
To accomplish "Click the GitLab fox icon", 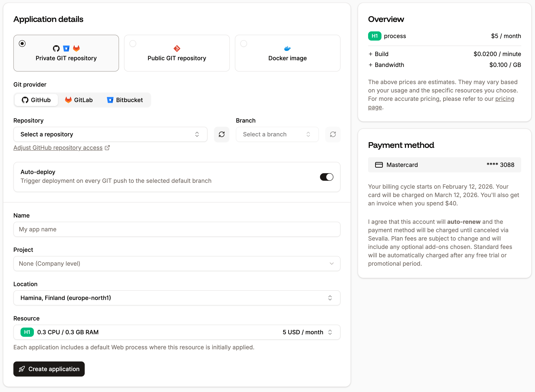I will (x=68, y=100).
